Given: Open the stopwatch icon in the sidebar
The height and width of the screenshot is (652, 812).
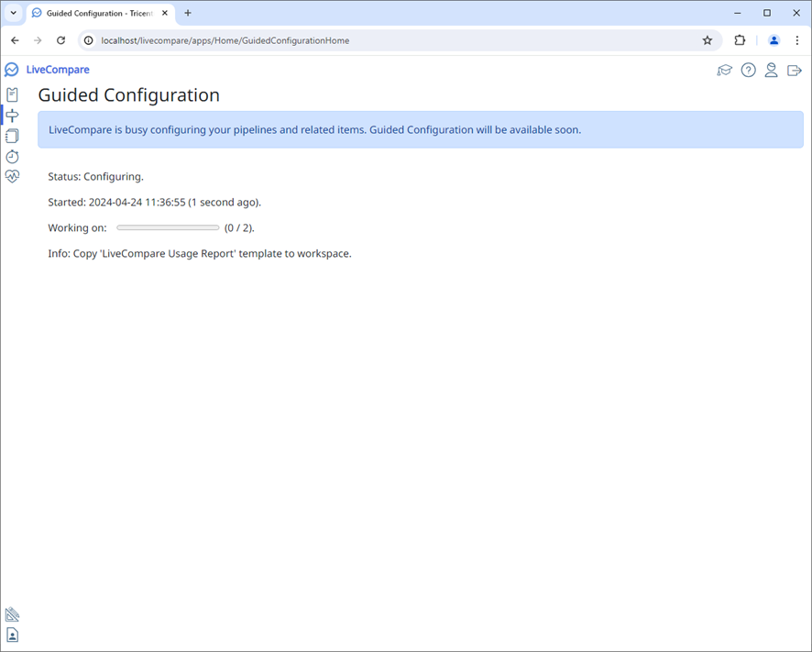Looking at the screenshot, I should (12, 157).
